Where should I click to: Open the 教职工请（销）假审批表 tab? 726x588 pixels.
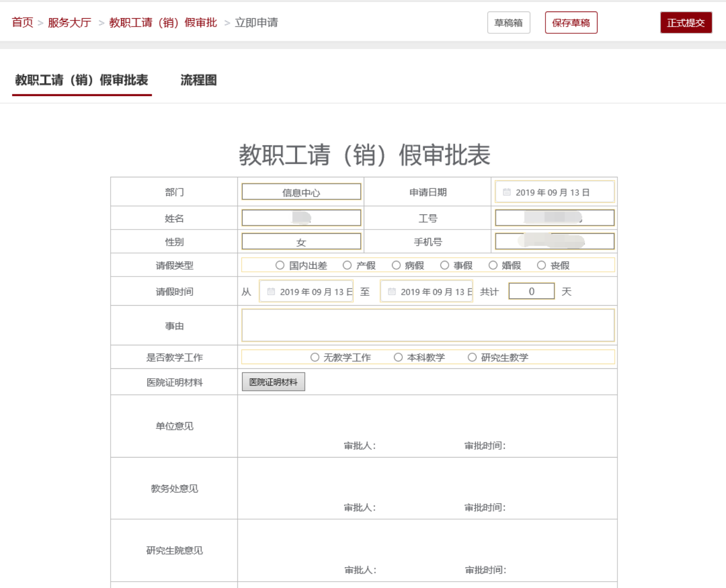click(x=81, y=80)
